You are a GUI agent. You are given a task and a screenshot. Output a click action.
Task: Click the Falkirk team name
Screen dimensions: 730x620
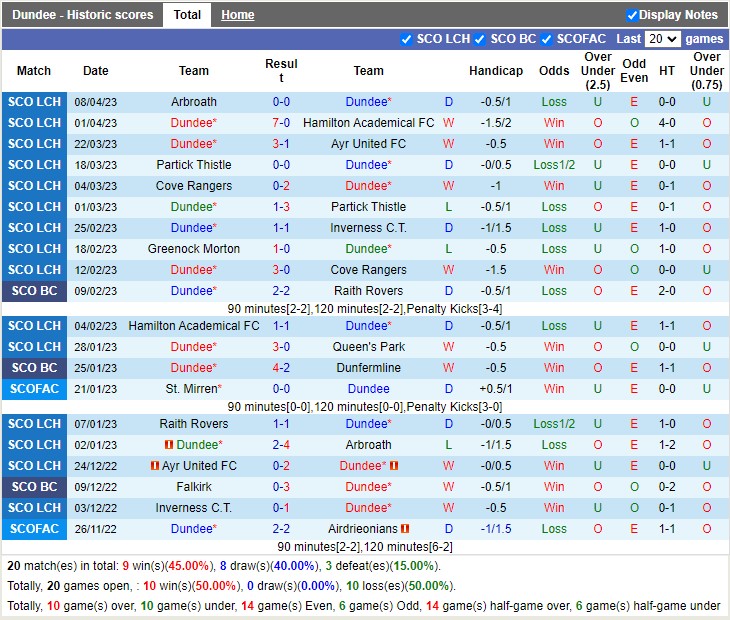[x=194, y=487]
